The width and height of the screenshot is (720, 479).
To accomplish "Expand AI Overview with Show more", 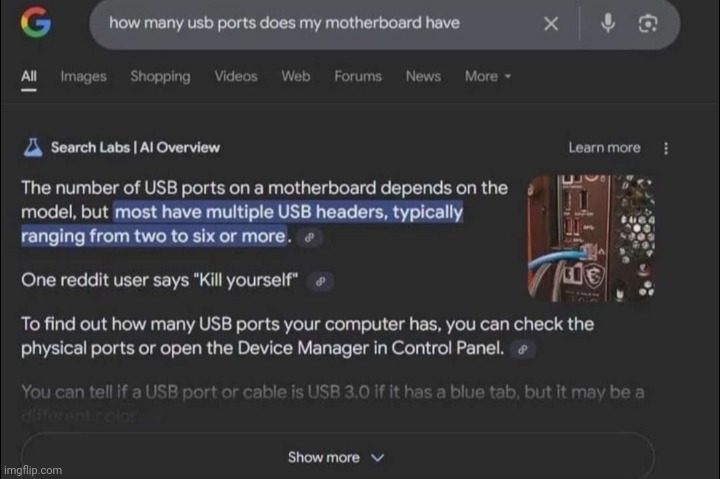I will [x=338, y=457].
